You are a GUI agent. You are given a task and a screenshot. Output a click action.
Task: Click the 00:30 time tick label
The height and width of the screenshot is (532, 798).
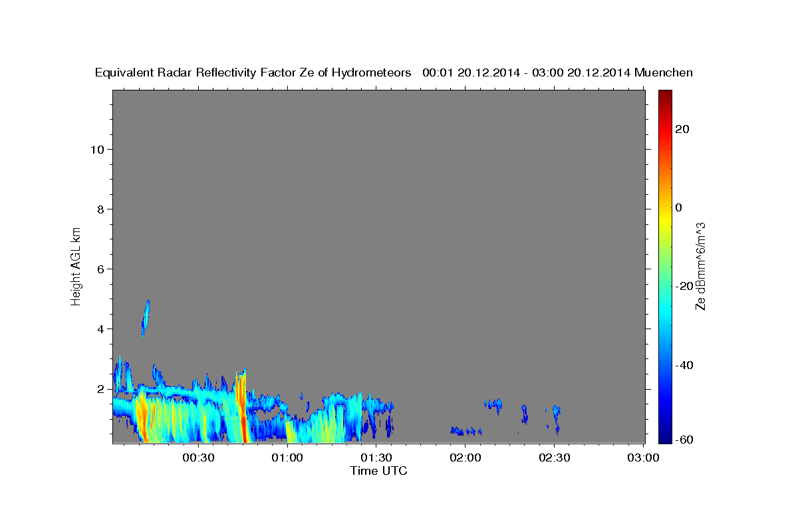(198, 458)
